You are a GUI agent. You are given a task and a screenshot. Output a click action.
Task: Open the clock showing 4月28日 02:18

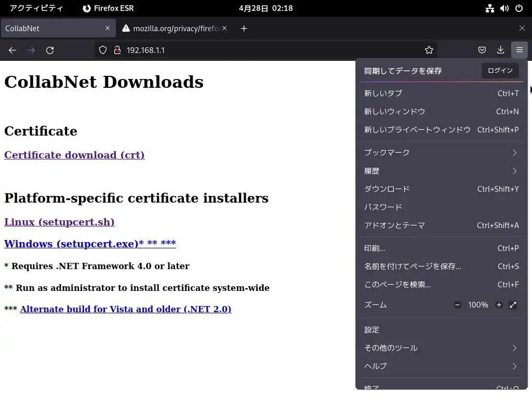tap(265, 8)
